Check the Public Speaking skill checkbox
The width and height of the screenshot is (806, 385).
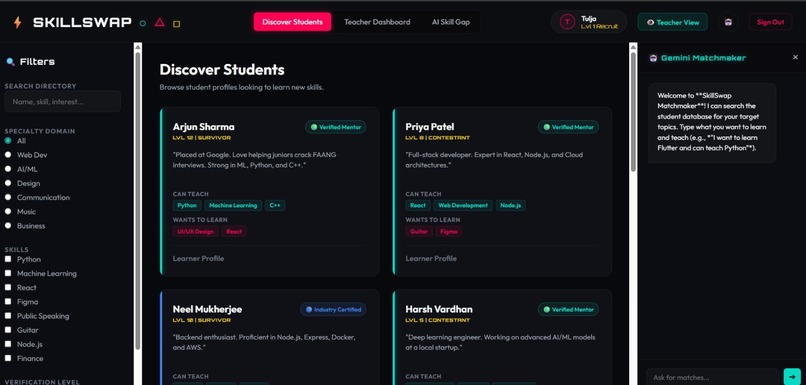[x=8, y=316]
